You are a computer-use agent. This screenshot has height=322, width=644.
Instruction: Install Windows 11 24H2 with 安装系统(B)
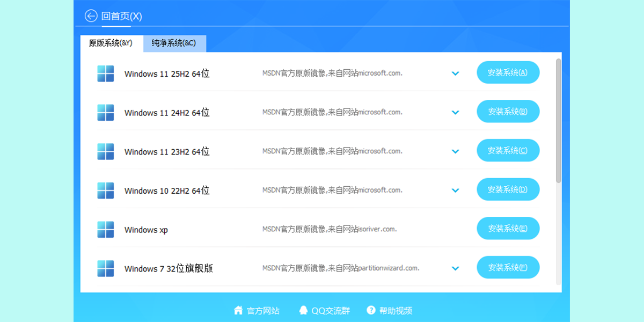point(508,112)
